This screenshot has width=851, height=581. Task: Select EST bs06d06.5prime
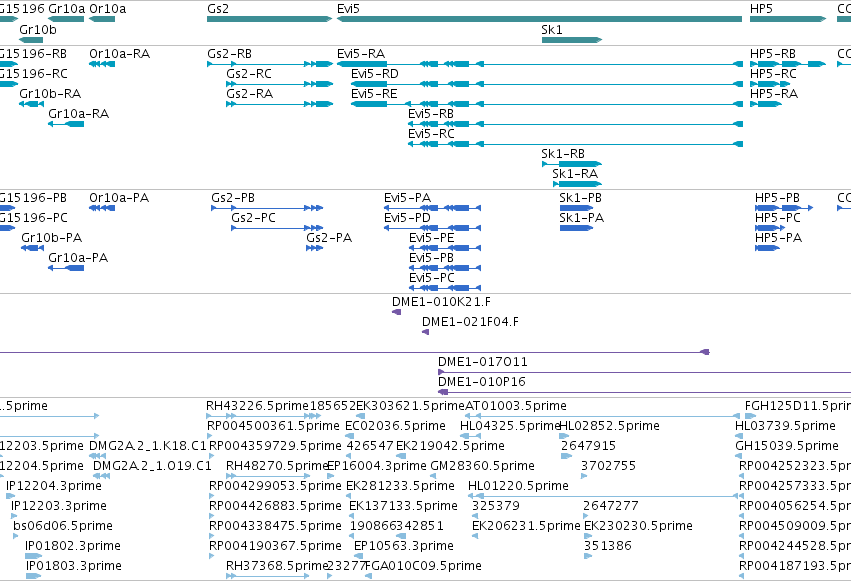15,536
